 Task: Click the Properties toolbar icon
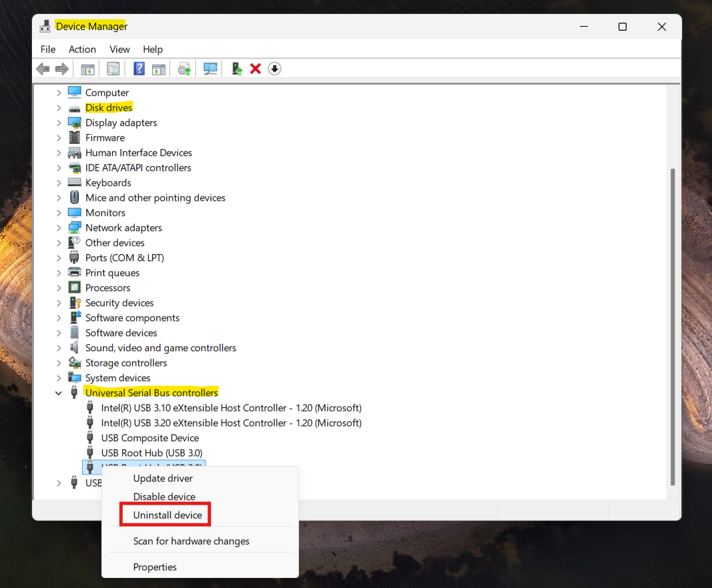click(x=113, y=68)
